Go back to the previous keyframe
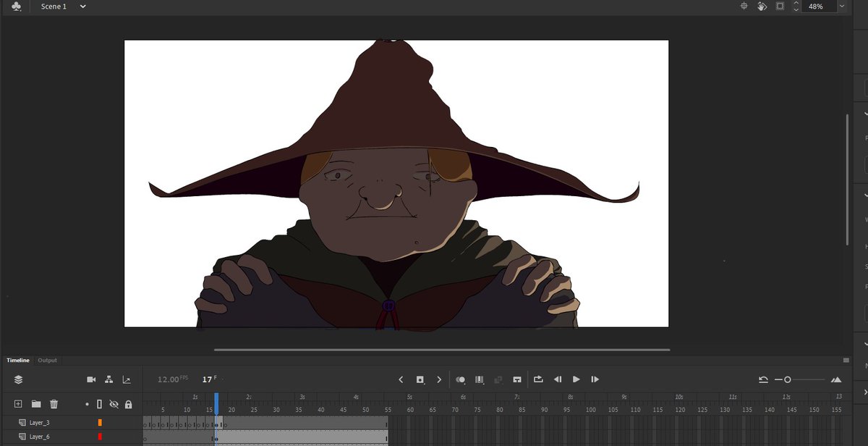The width and height of the screenshot is (868, 446). 401,379
